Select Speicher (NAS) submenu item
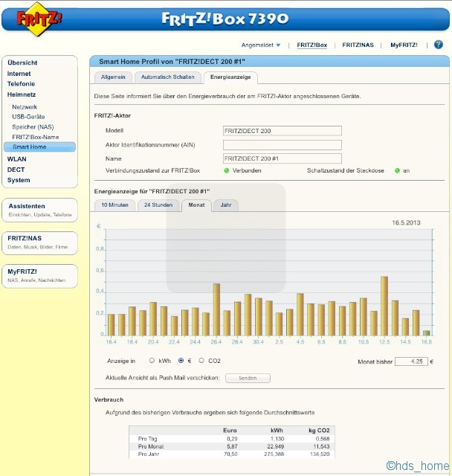 click(33, 127)
